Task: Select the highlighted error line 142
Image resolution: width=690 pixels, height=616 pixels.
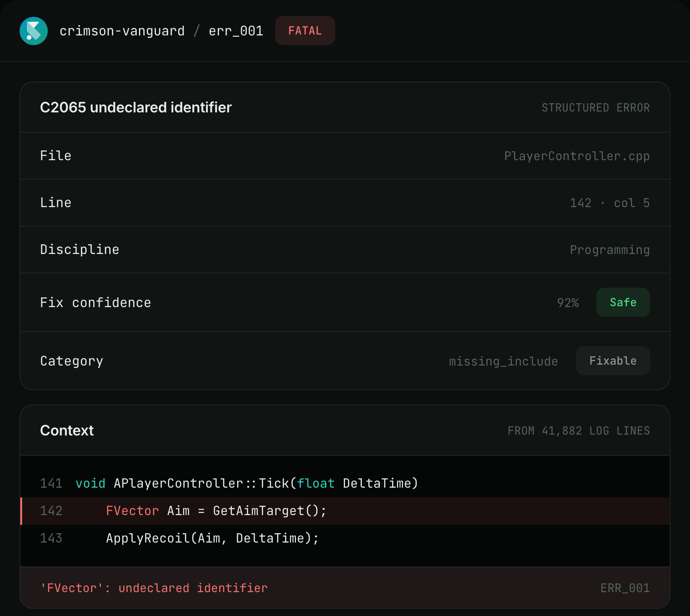Action: tap(345, 511)
